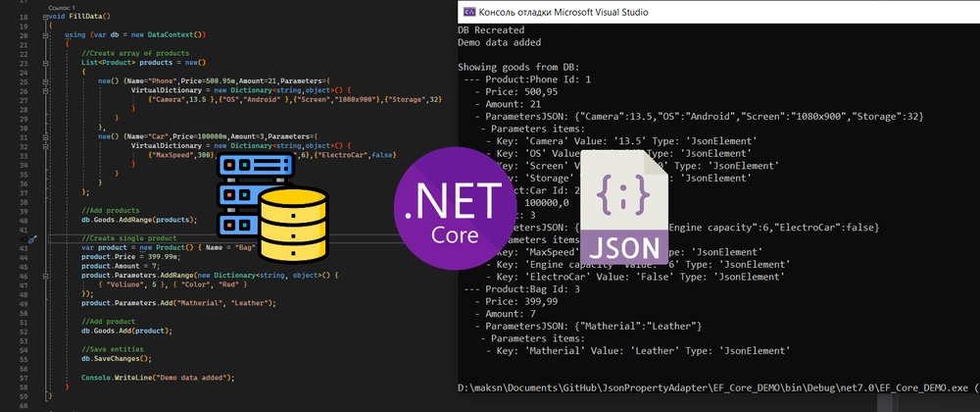
Task: Collapse the Phone product block at line 25
Action: (46, 81)
